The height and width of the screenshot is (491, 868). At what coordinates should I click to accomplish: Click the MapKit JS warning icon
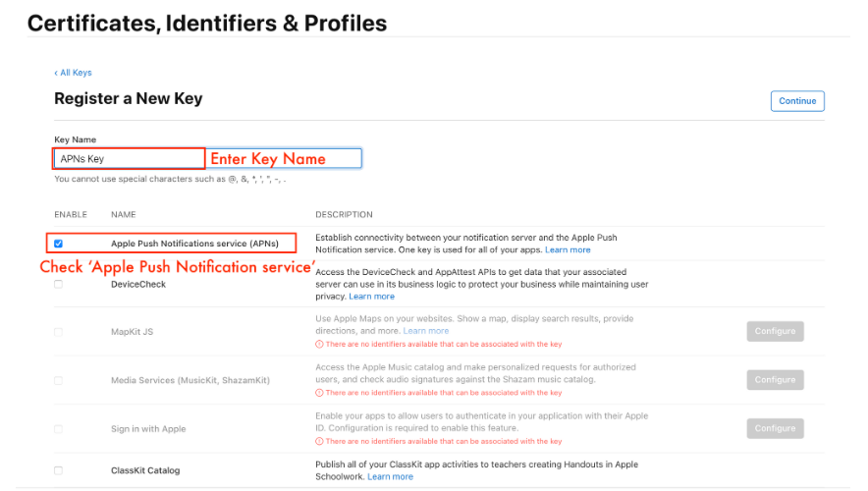pos(319,345)
